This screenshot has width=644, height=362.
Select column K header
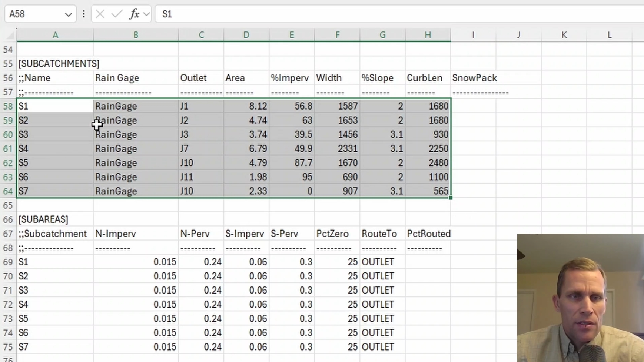564,35
